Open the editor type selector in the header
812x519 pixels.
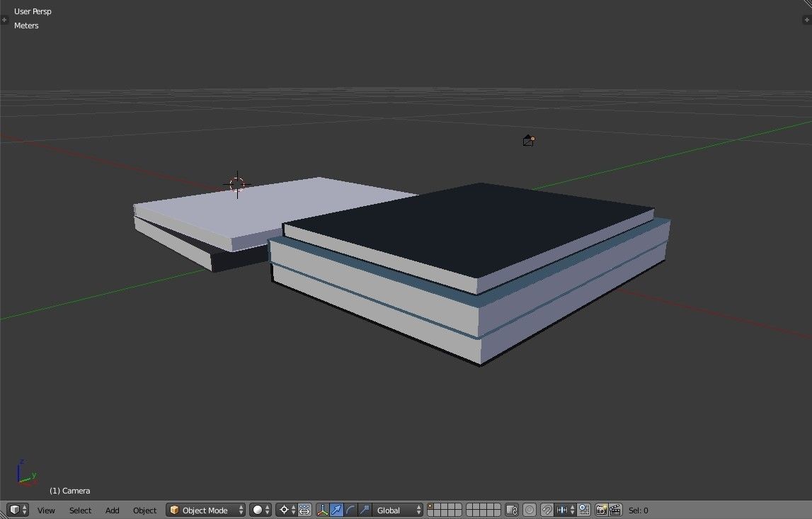[x=17, y=511]
